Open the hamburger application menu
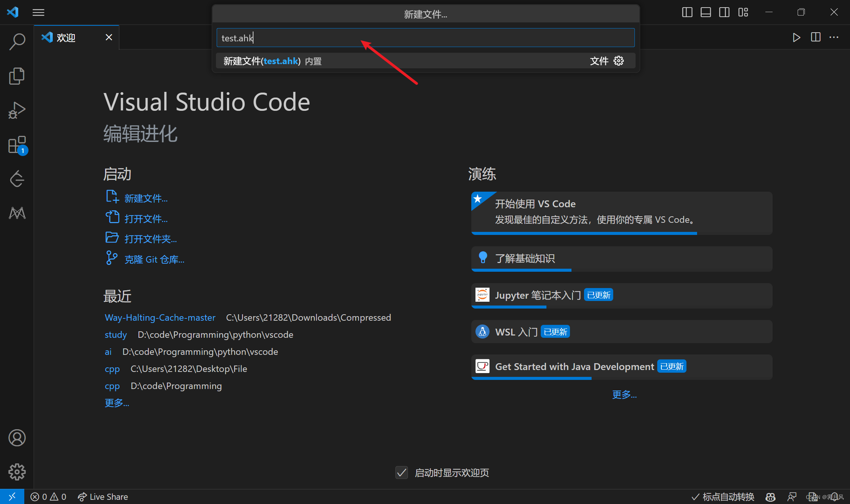The image size is (850, 504). [x=38, y=13]
